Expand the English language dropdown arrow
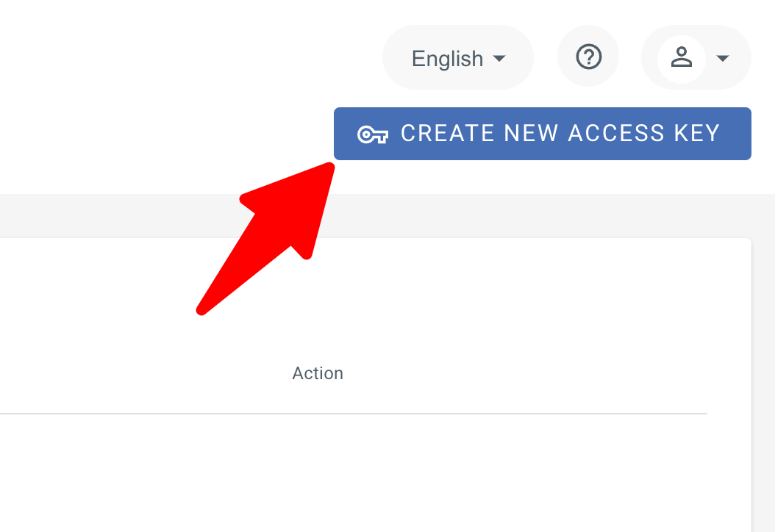Viewport: 775px width, 532px height. [x=500, y=59]
